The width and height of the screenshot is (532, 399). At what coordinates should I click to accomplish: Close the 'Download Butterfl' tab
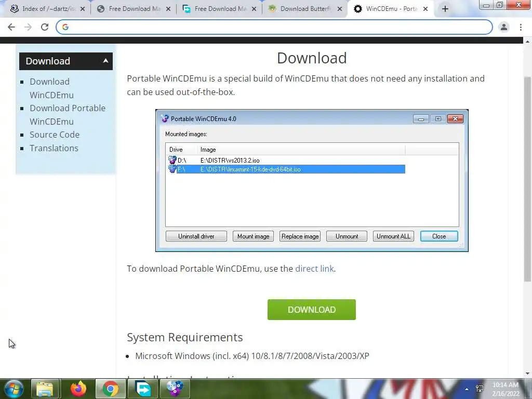pos(340,9)
